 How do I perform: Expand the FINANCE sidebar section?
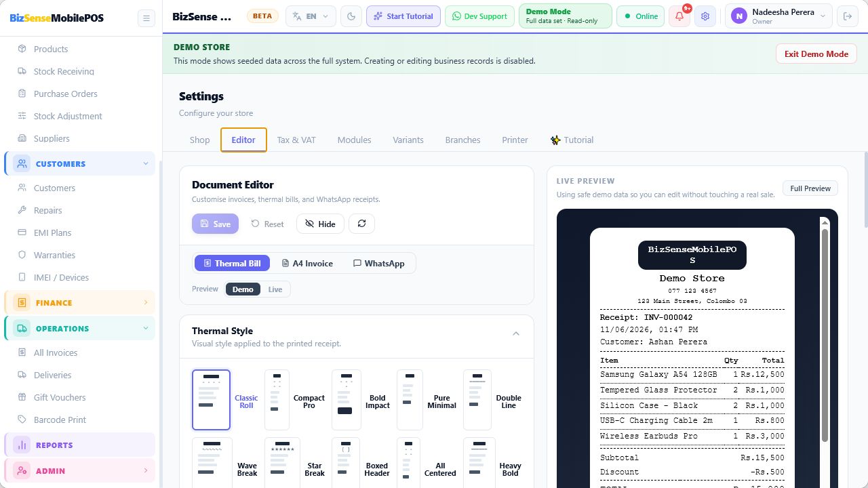(x=145, y=302)
